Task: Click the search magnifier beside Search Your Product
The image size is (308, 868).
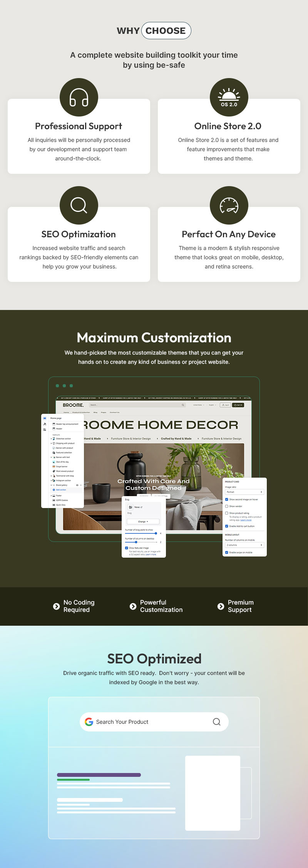Action: tap(217, 722)
